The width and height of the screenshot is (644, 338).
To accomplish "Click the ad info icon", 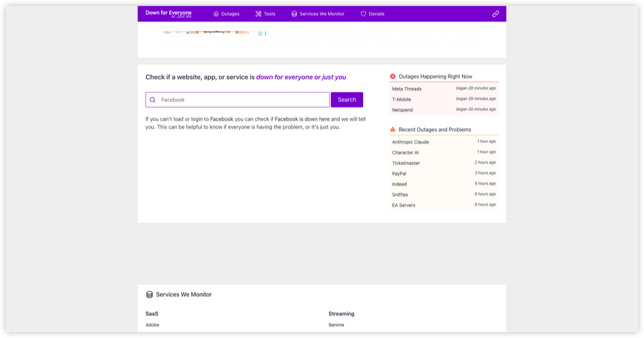I will point(260,33).
